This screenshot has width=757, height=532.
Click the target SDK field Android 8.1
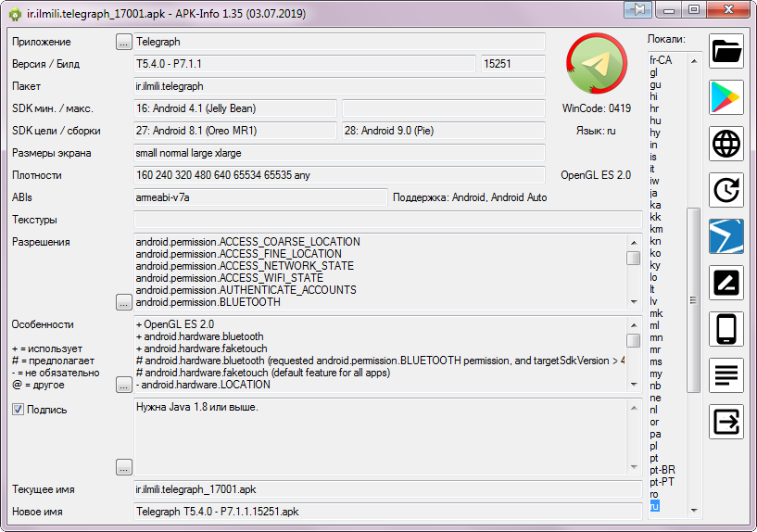pos(235,131)
